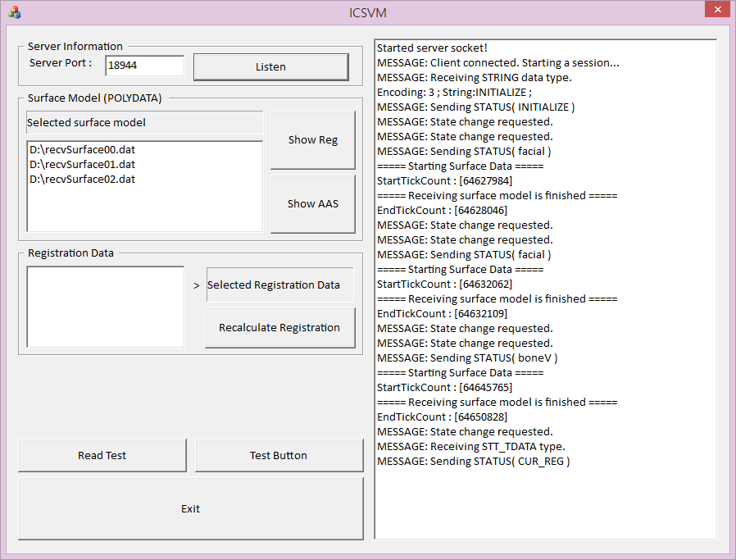Close the ICSVM window

point(716,10)
